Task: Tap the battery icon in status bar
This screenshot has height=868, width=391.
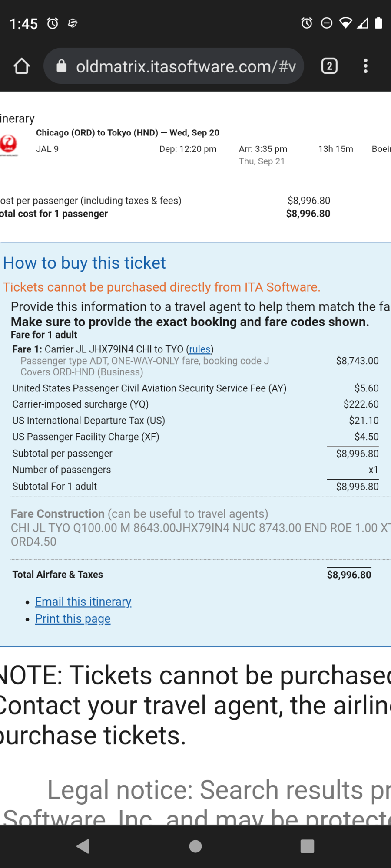Action: point(378,23)
